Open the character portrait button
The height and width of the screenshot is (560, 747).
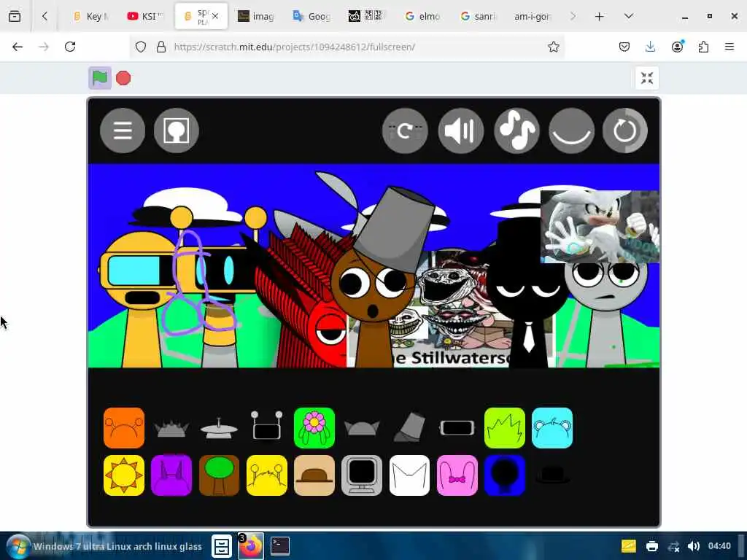point(177,131)
